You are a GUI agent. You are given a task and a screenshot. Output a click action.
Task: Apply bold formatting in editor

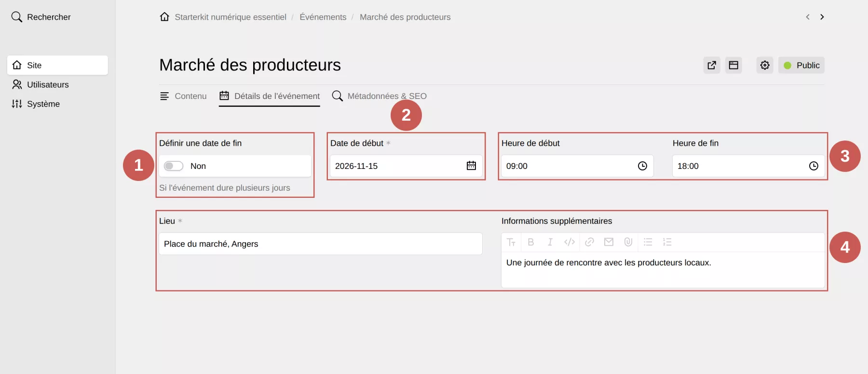pos(531,242)
